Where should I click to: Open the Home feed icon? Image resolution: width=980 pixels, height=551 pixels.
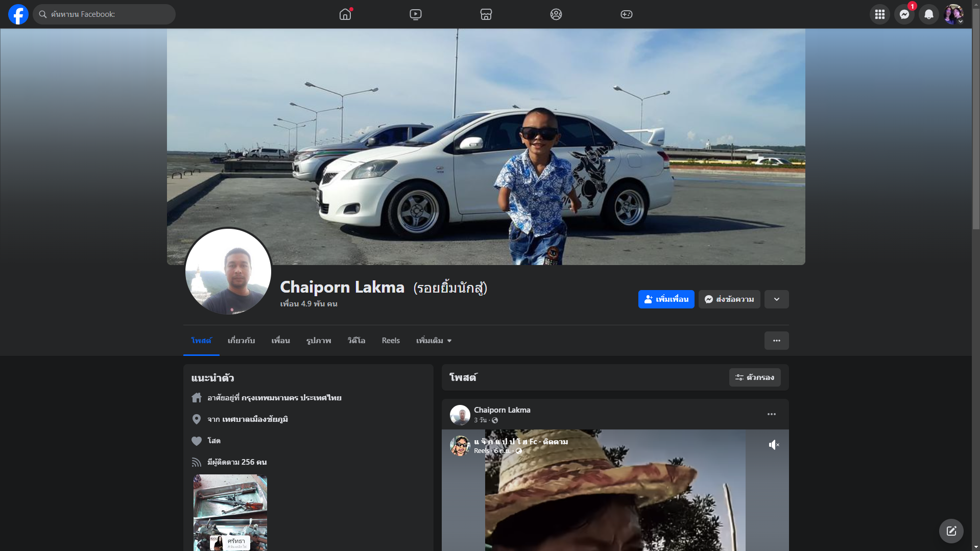pos(345,14)
